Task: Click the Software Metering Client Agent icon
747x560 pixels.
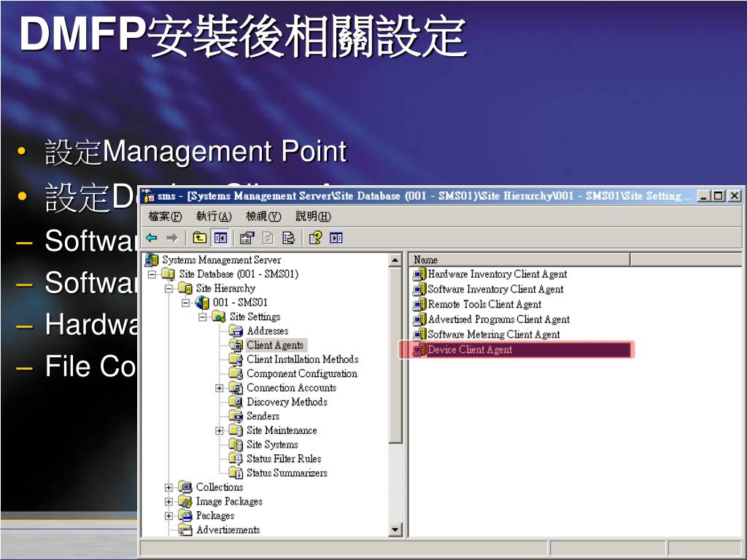Action: (419, 335)
